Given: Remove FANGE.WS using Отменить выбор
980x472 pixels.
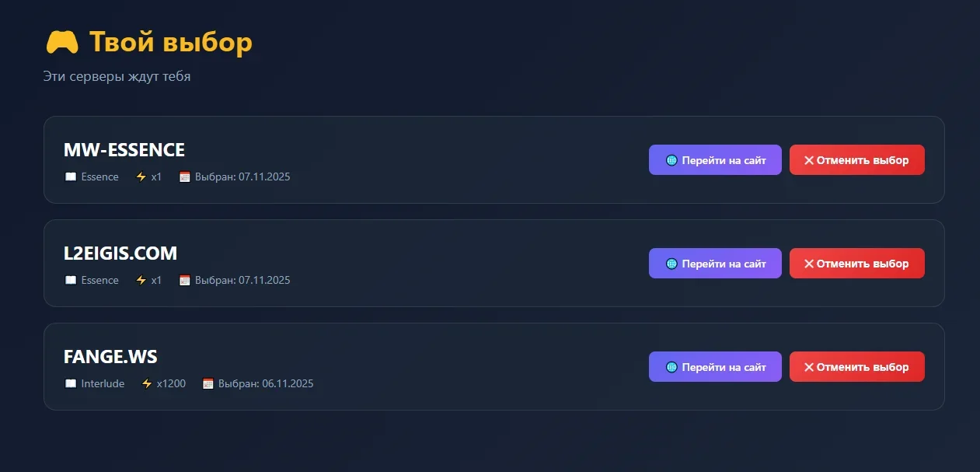Looking at the screenshot, I should click(856, 367).
